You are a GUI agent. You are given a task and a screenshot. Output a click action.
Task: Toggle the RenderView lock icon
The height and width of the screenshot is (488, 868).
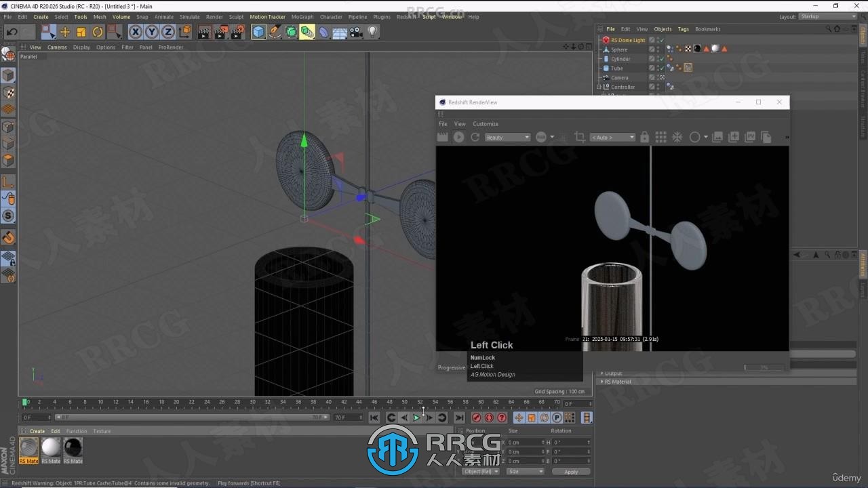click(x=644, y=137)
